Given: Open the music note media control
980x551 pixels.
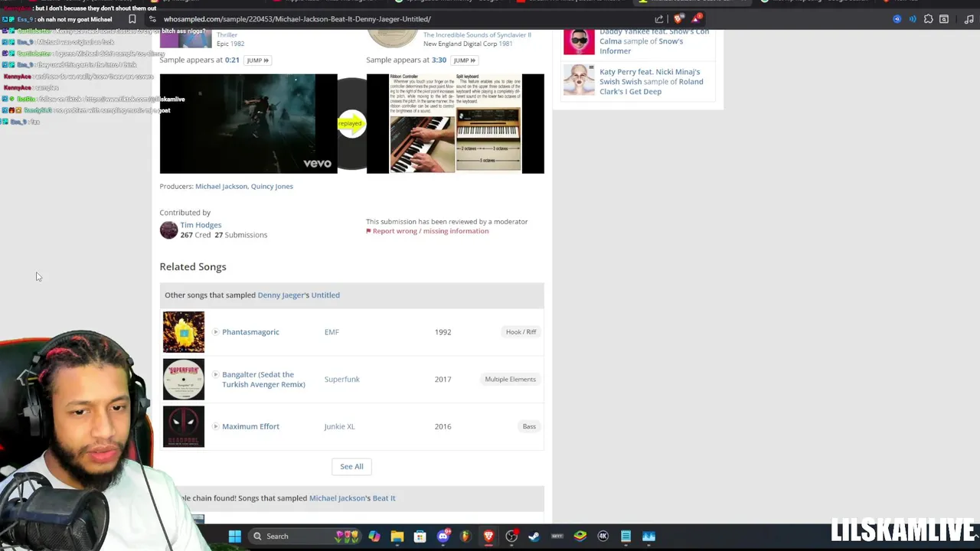Looking at the screenshot, I should (969, 19).
